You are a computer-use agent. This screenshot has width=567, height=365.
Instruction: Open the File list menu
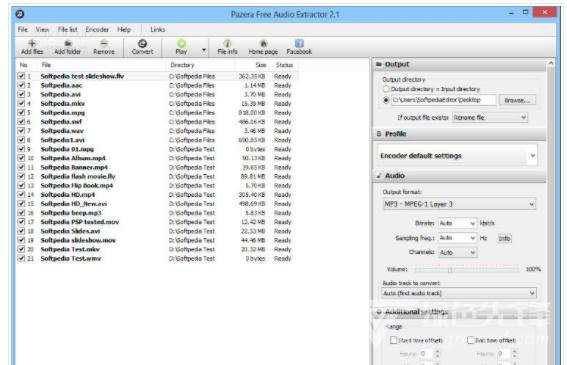point(68,30)
